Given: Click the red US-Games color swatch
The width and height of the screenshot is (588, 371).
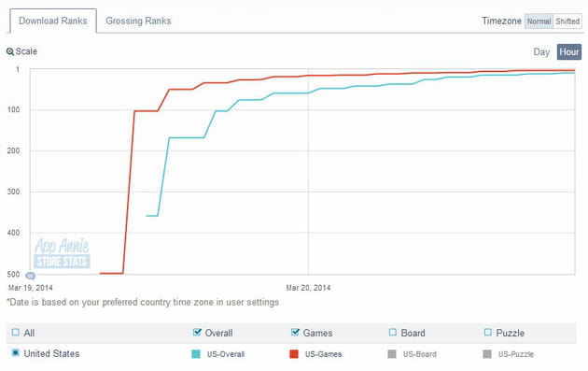Looking at the screenshot, I should 294,354.
